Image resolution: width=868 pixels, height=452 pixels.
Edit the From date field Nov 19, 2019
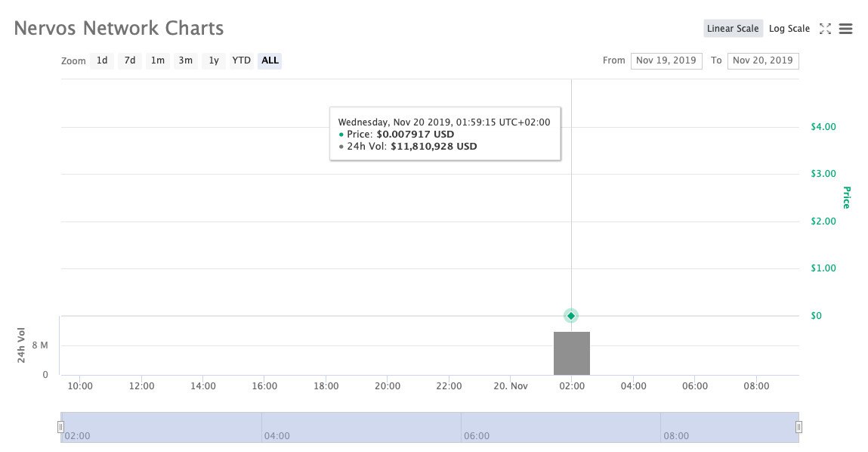[x=666, y=60]
